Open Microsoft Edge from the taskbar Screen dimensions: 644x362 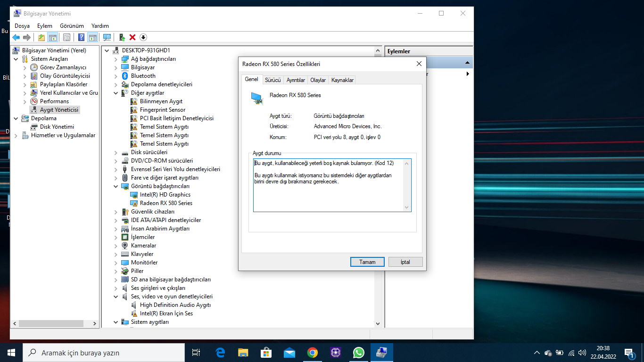point(220,353)
